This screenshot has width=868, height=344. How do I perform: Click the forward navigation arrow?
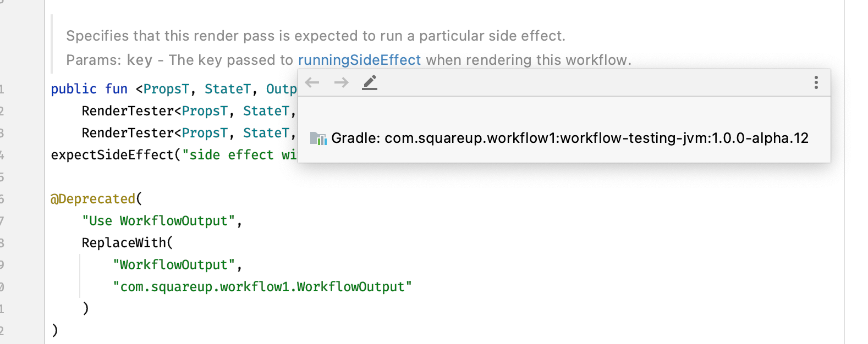tap(341, 82)
